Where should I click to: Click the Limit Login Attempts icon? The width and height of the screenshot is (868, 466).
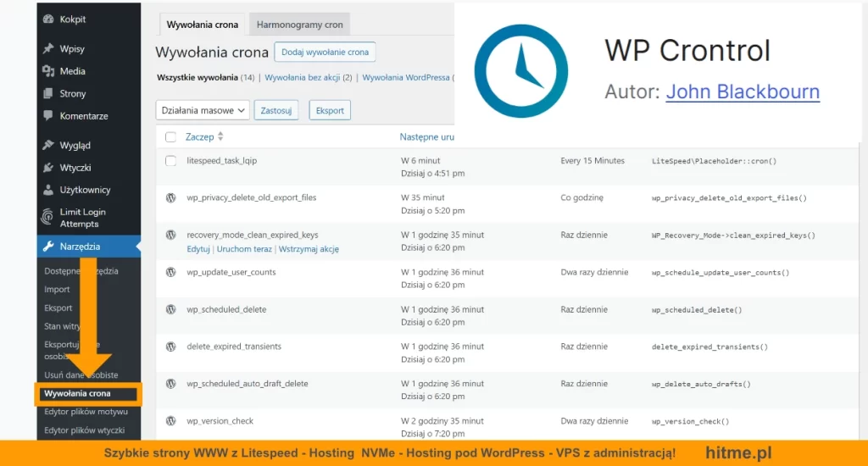48,217
